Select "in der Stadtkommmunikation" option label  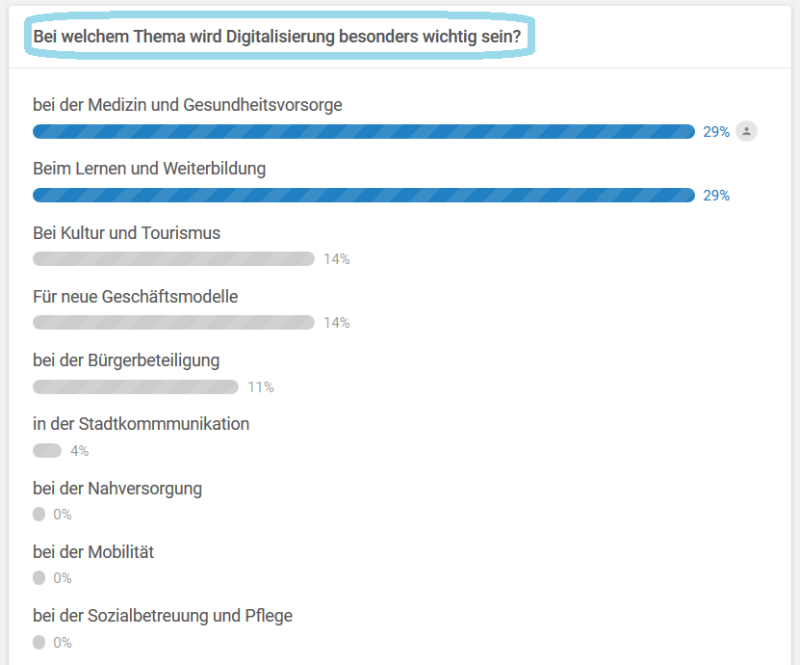(141, 424)
